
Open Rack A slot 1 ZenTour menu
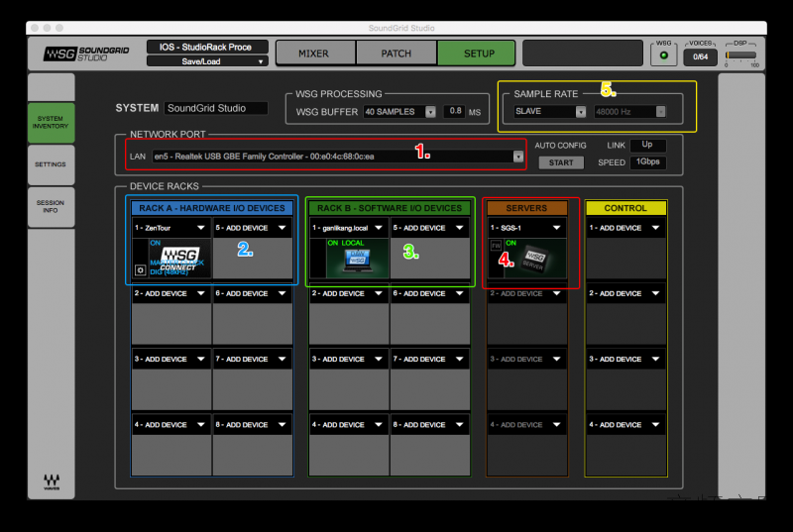170,228
